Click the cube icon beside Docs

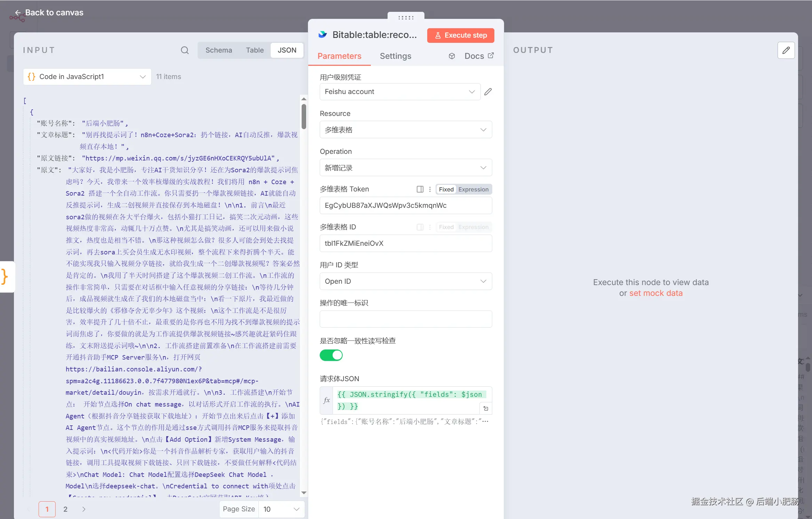pos(452,56)
